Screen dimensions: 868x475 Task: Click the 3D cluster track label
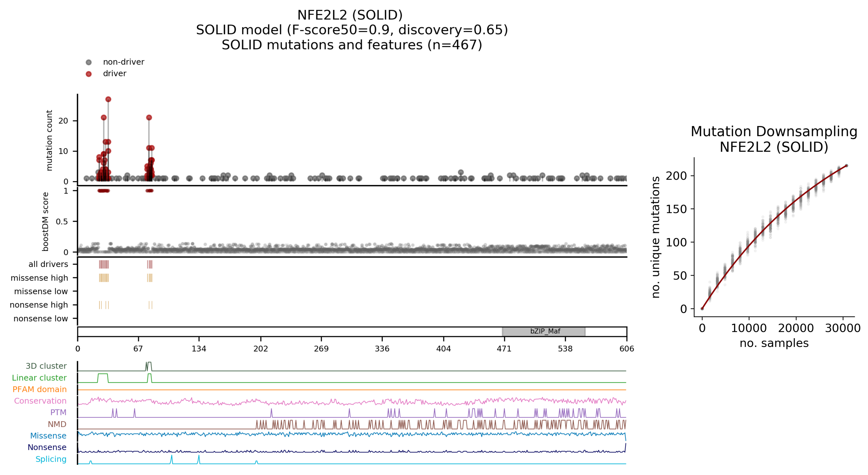46,366
